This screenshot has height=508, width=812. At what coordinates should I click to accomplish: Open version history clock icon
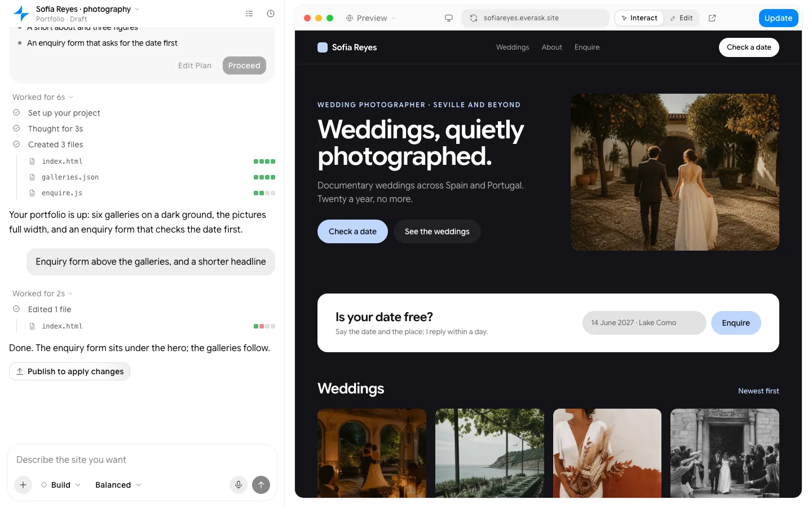[x=271, y=14]
